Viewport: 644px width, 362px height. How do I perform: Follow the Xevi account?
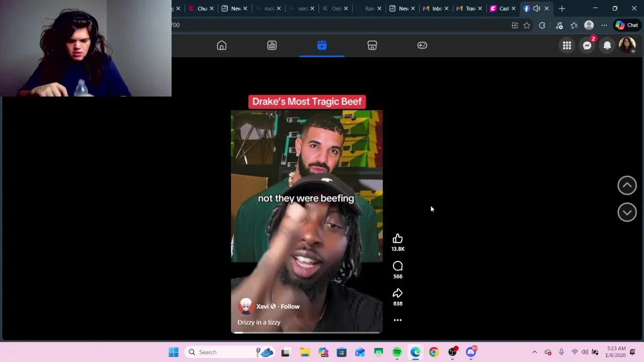click(x=290, y=306)
